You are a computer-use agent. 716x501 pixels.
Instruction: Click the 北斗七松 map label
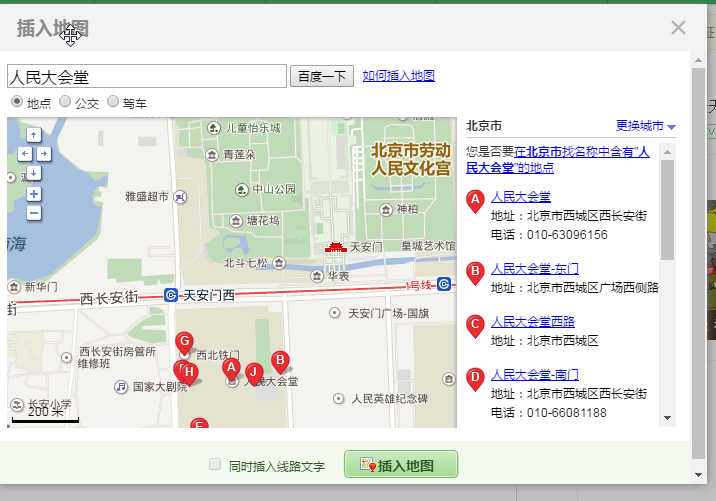coord(246,263)
